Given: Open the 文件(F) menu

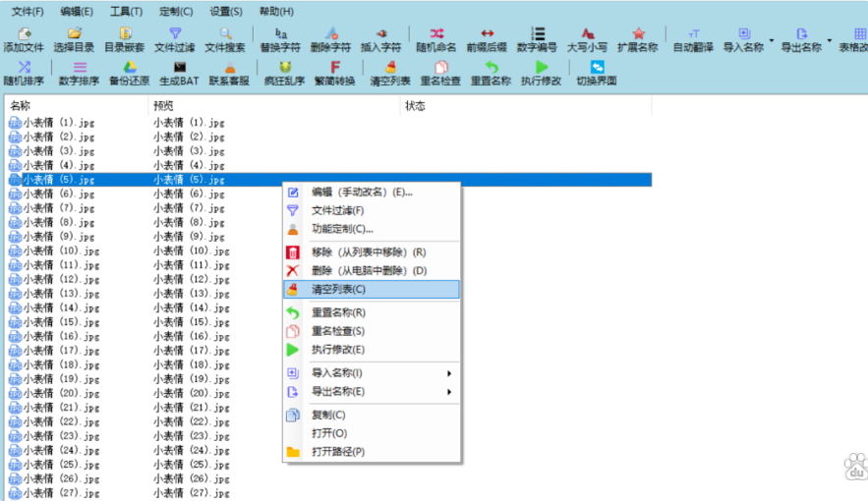Looking at the screenshot, I should coord(28,11).
